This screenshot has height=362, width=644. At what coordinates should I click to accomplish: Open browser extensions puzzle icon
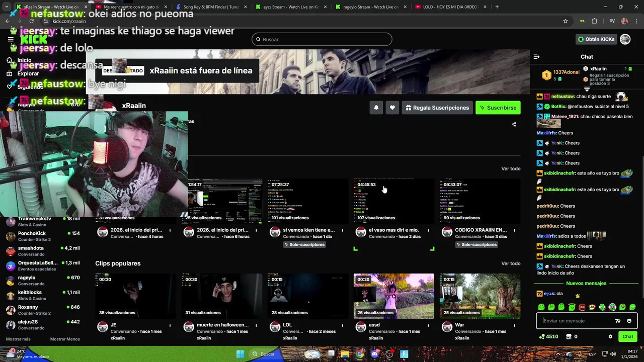[x=594, y=21]
